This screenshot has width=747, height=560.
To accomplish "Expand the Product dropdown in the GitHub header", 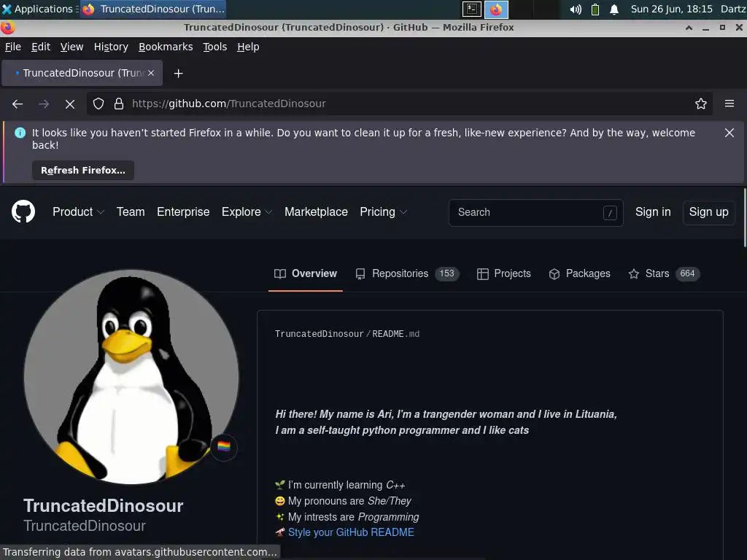I will coord(78,212).
